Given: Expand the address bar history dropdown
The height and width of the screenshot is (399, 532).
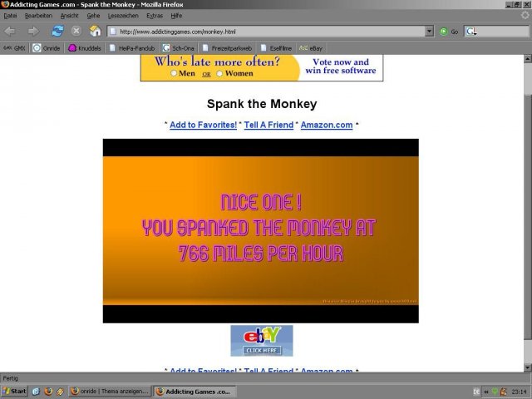Looking at the screenshot, I should (430, 32).
